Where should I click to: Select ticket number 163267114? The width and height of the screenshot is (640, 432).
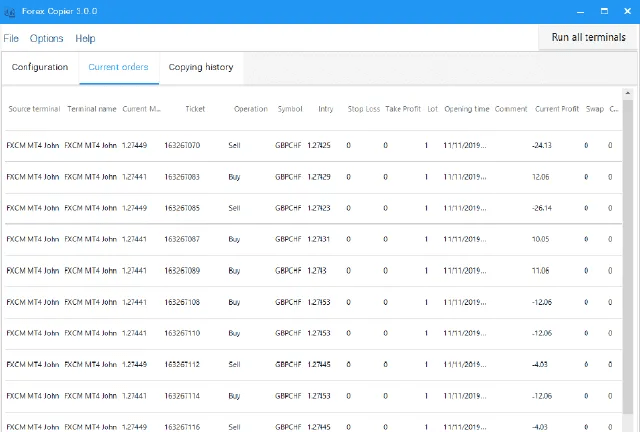point(182,396)
